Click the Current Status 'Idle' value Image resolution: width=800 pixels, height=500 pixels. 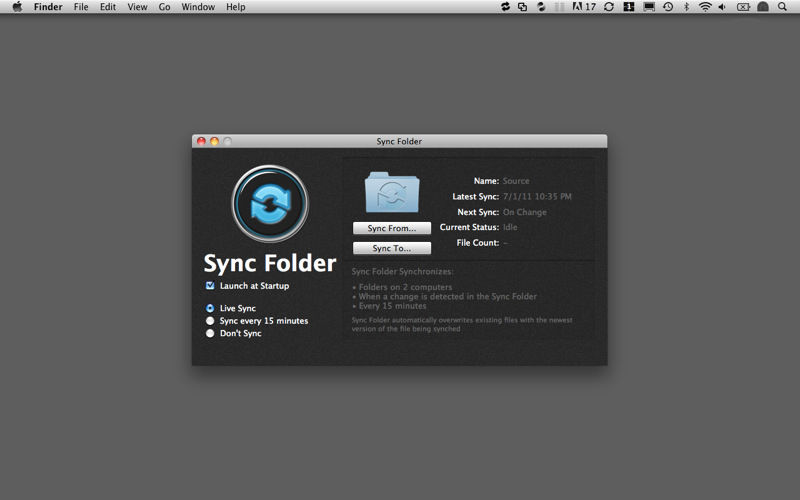coord(510,227)
